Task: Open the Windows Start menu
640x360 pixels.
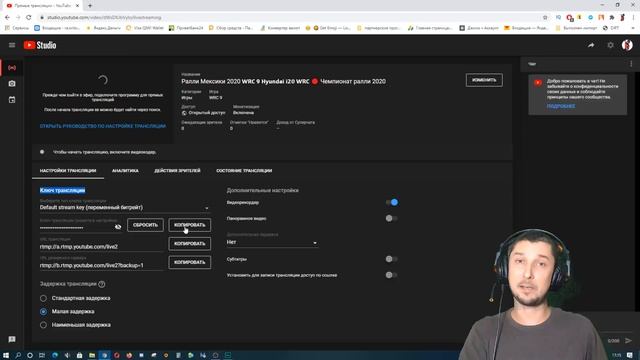Action: [6, 356]
